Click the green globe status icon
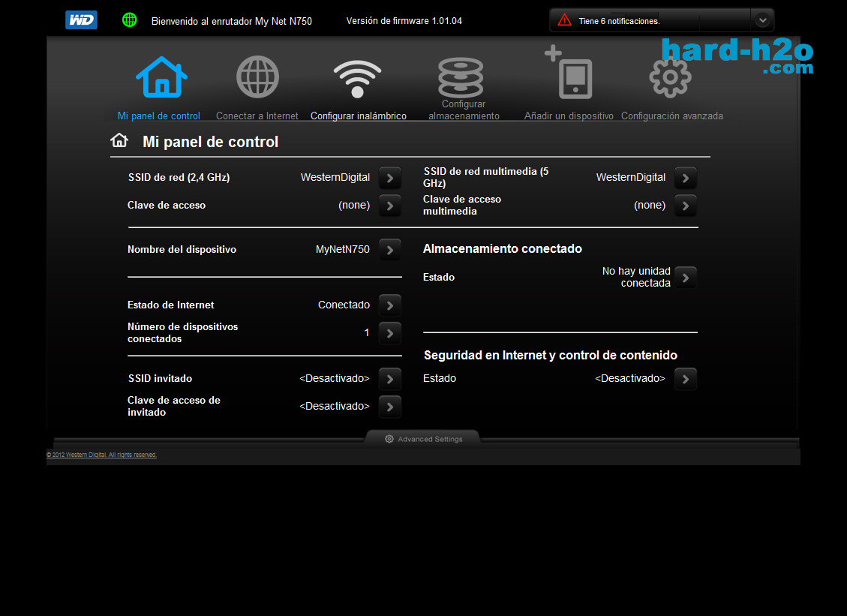 130,20
